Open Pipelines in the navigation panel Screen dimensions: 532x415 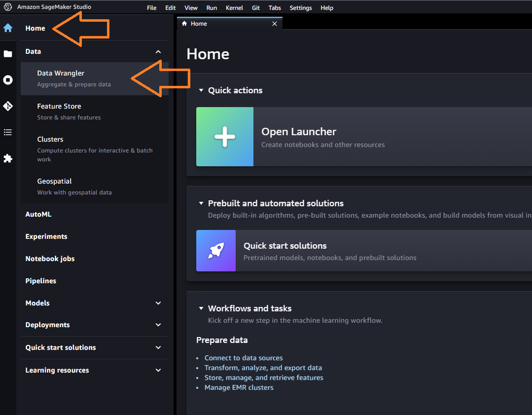coord(41,281)
